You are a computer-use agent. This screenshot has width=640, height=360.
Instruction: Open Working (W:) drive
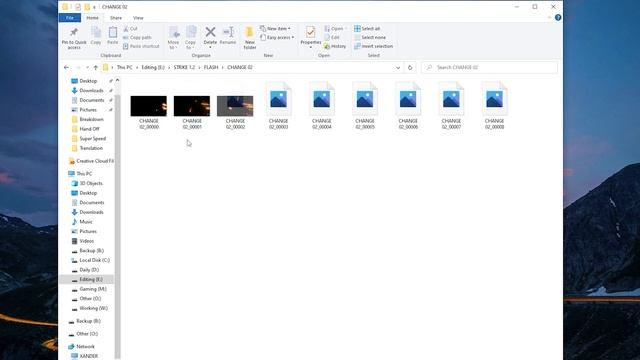tap(90, 309)
